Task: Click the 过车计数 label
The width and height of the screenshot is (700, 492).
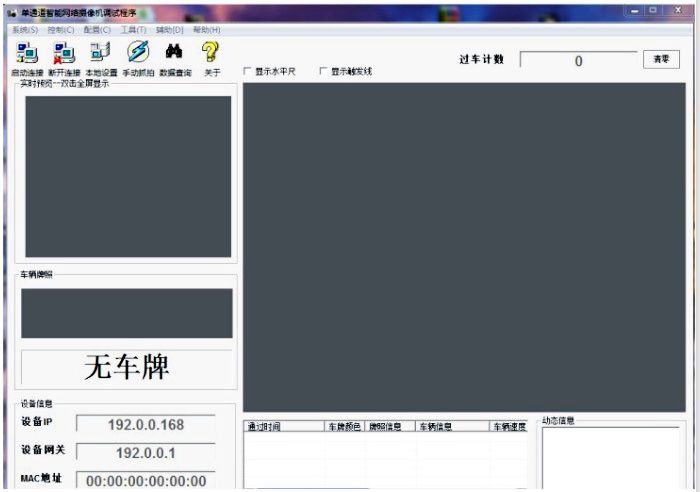Action: [x=481, y=59]
